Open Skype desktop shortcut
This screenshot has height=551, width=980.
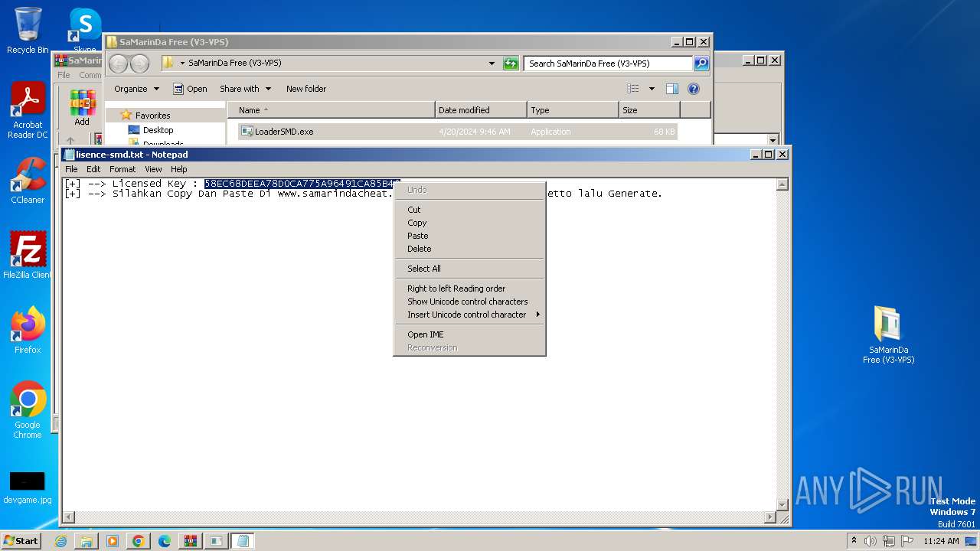[84, 31]
